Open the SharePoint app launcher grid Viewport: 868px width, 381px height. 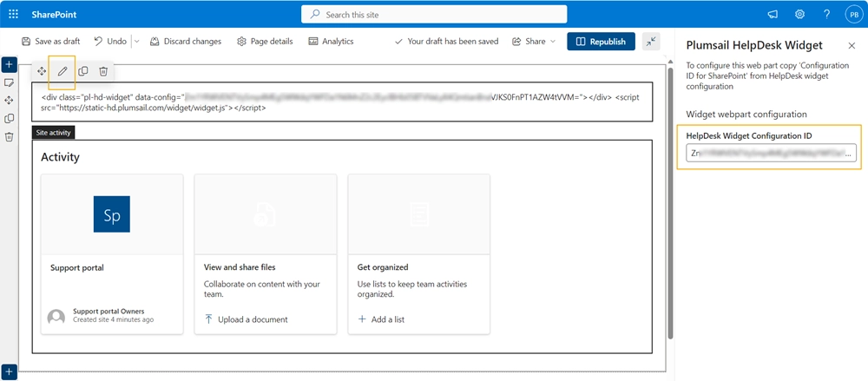pos(14,15)
